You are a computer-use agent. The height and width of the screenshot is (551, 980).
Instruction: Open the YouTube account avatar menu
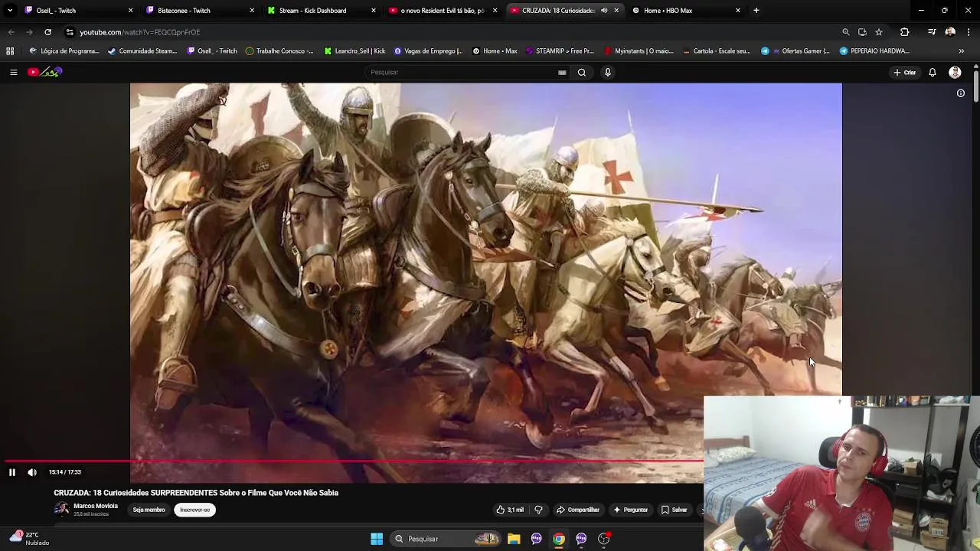click(x=955, y=73)
